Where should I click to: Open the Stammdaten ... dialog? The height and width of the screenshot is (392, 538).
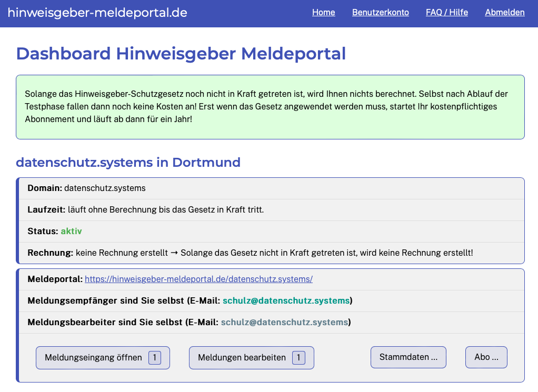pos(408,357)
